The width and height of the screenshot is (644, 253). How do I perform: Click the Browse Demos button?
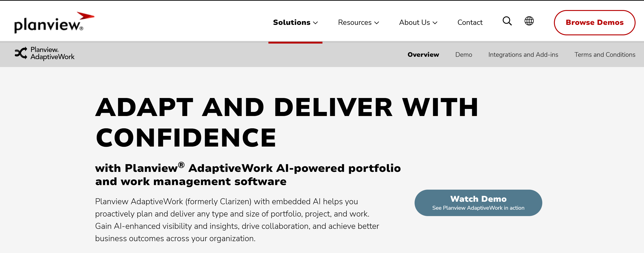coord(595,23)
